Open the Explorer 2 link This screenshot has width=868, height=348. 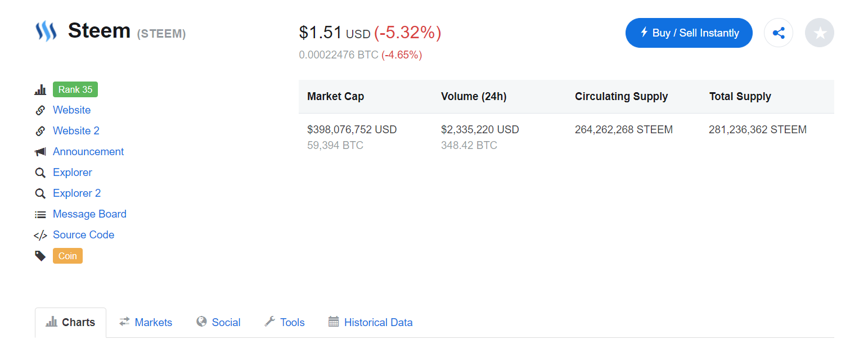coord(77,193)
